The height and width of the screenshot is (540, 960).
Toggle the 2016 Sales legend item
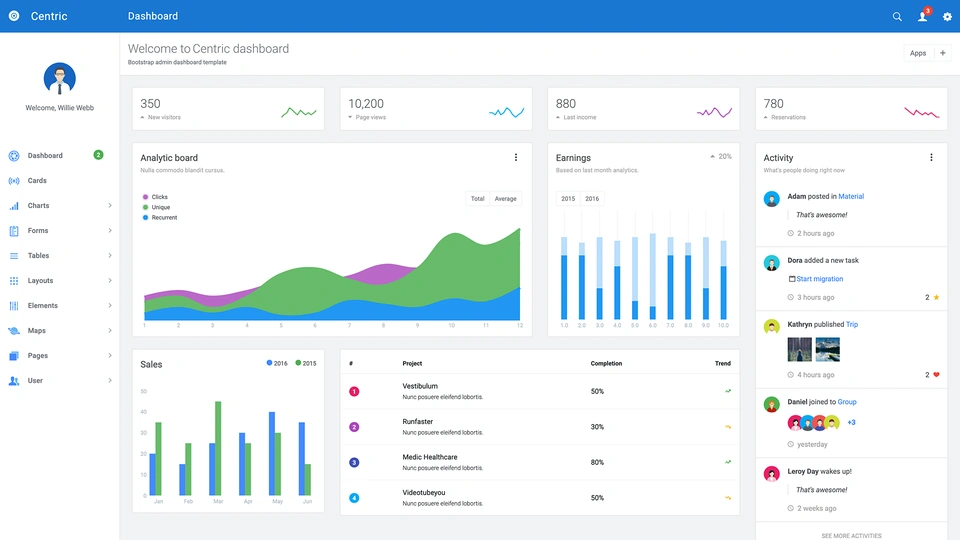point(277,363)
